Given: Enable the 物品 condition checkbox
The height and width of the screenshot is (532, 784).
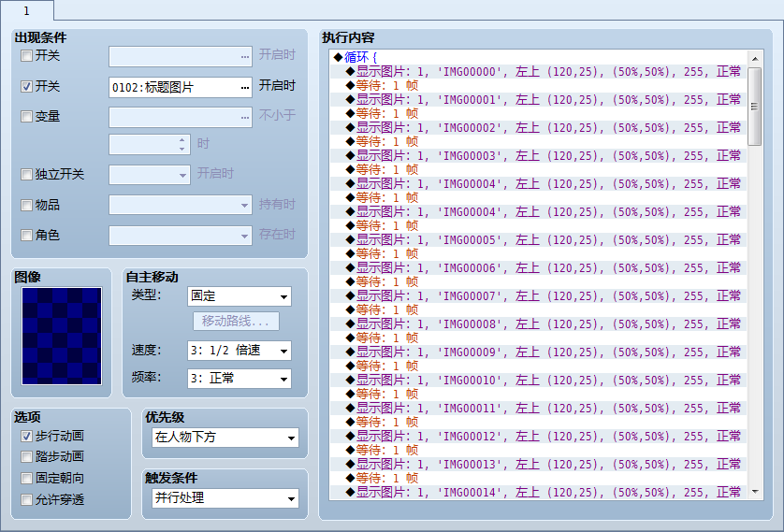Looking at the screenshot, I should click(26, 205).
